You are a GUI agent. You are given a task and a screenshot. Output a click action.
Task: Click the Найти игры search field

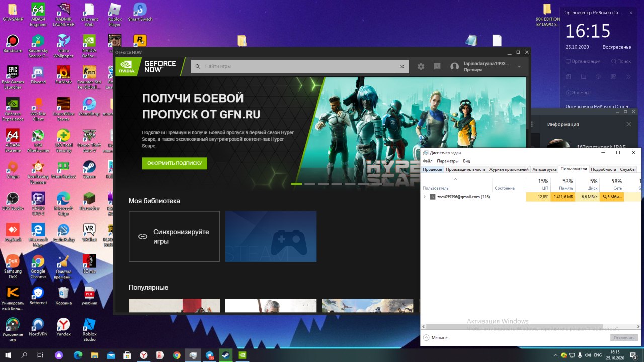point(300,66)
